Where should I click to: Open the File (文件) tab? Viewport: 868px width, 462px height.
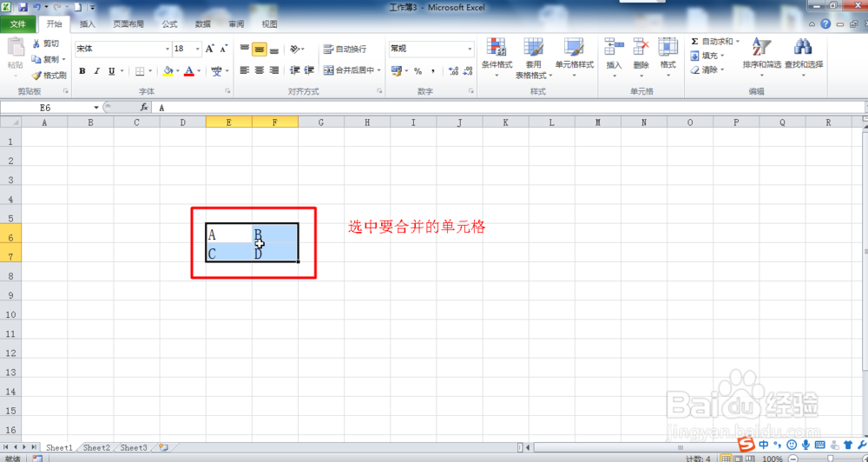18,24
